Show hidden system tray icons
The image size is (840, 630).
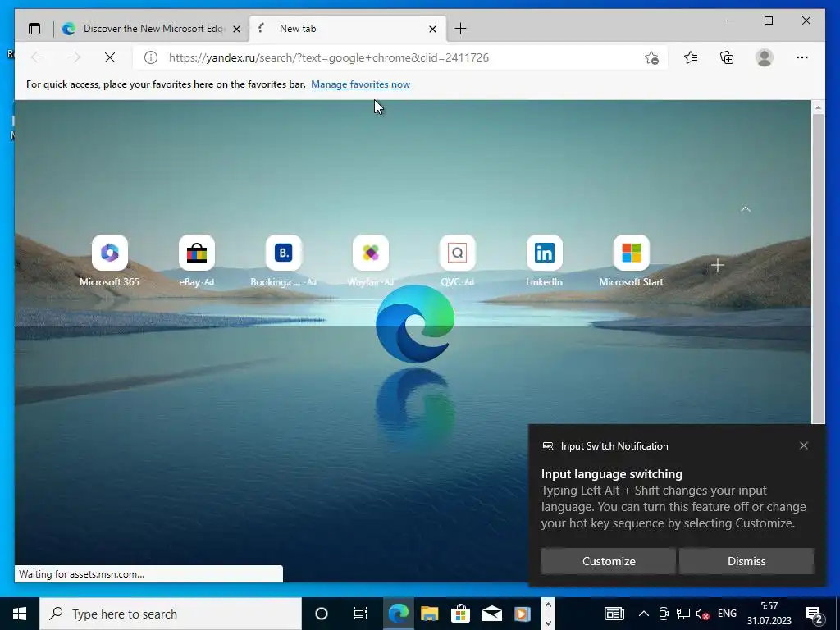click(644, 614)
